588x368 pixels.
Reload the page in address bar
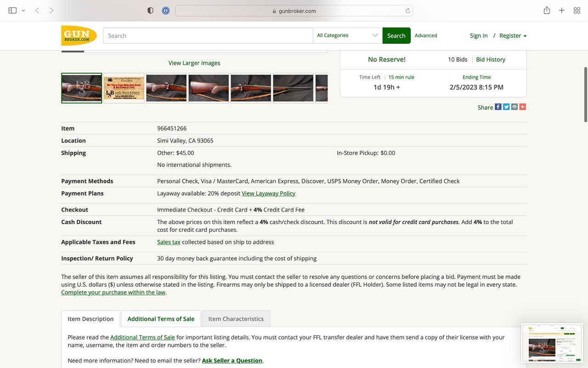pos(407,11)
